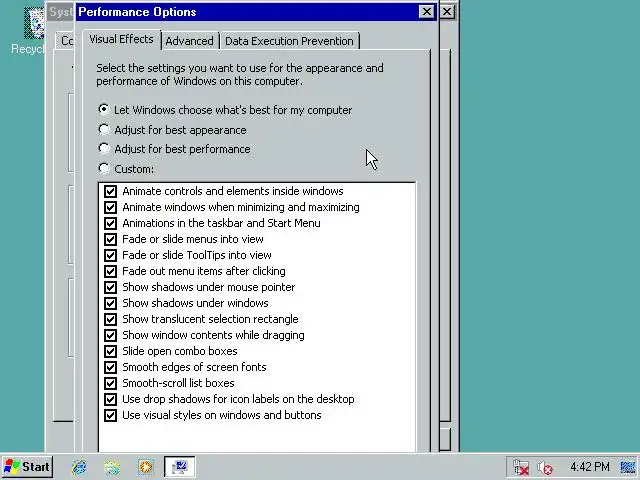Click the show desktop quick launch icon
The width and height of the screenshot is (640, 480).
point(112,467)
